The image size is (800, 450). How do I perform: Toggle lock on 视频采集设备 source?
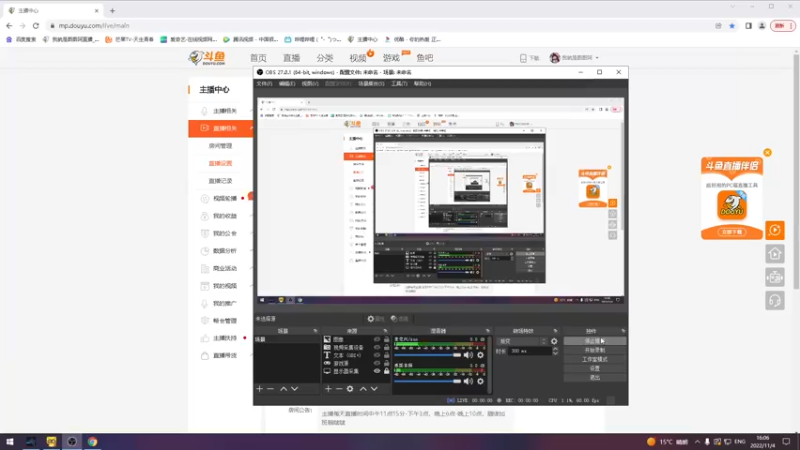coord(386,347)
